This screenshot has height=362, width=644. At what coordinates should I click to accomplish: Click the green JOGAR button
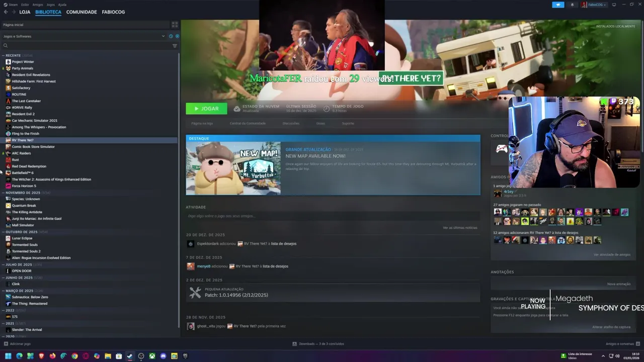[x=206, y=109]
